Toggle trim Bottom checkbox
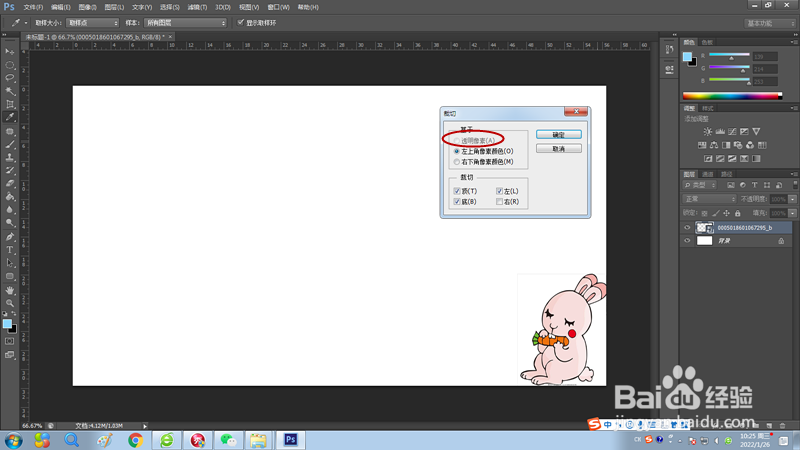 point(457,202)
